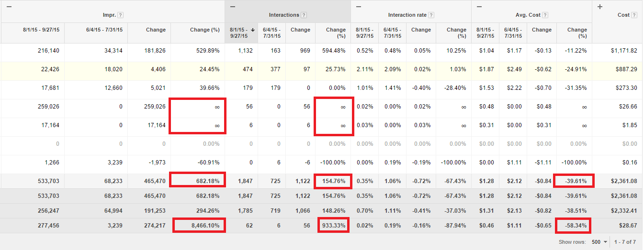This screenshot has width=644, height=250.
Task: Open the help icon next to Impr.
Action: 120,15
